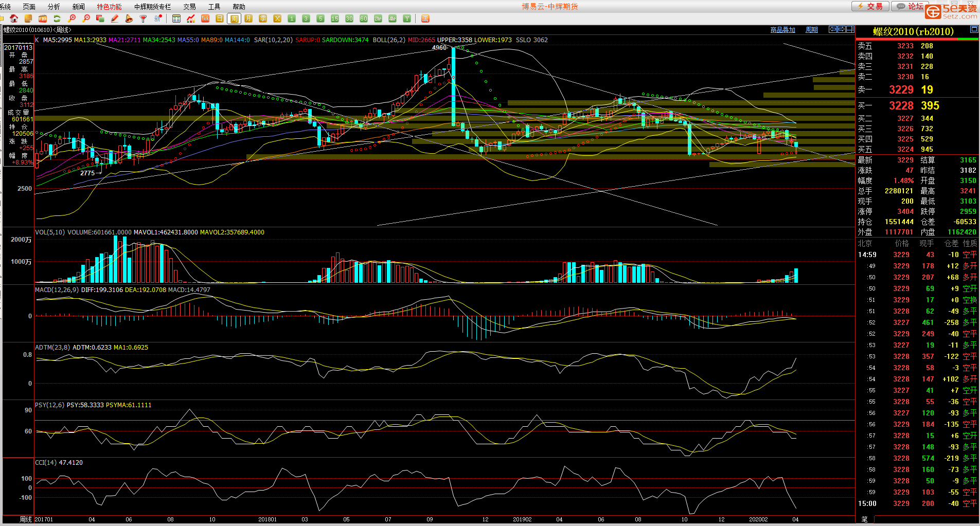This screenshot has width=980, height=526.
Task: Toggle the side panel layout icon
Action: click(x=850, y=29)
